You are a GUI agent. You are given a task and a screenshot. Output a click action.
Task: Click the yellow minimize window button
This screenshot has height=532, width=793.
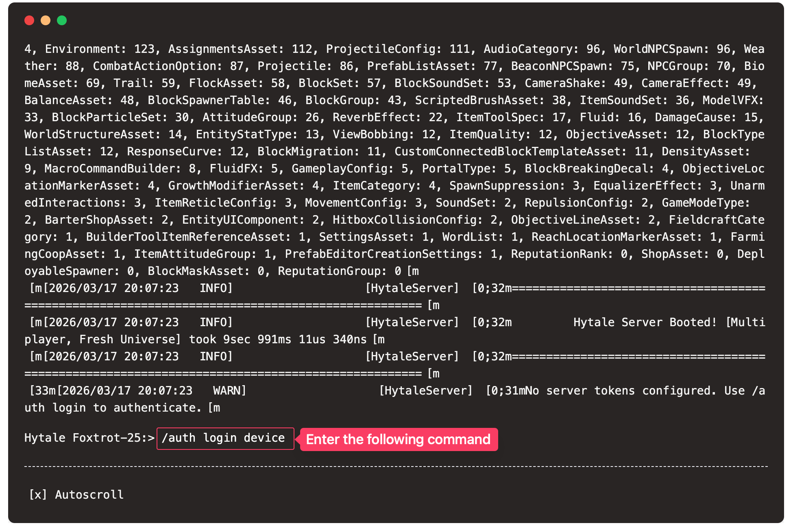click(x=46, y=20)
